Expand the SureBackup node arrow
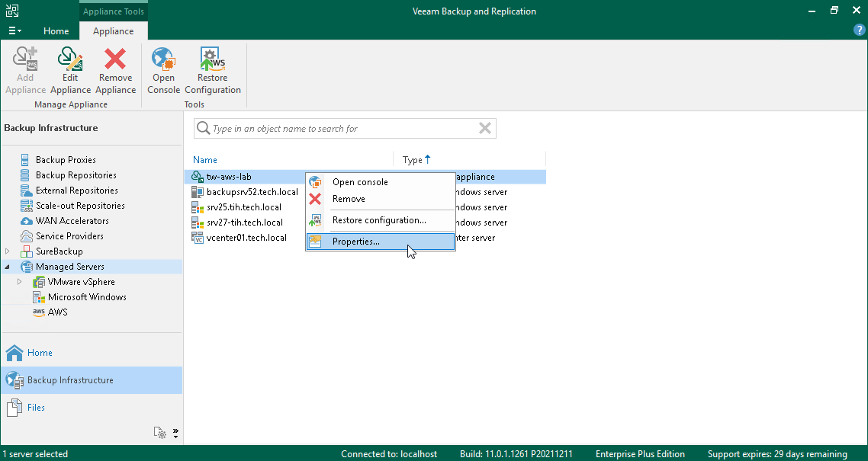This screenshot has width=868, height=461. (x=7, y=251)
